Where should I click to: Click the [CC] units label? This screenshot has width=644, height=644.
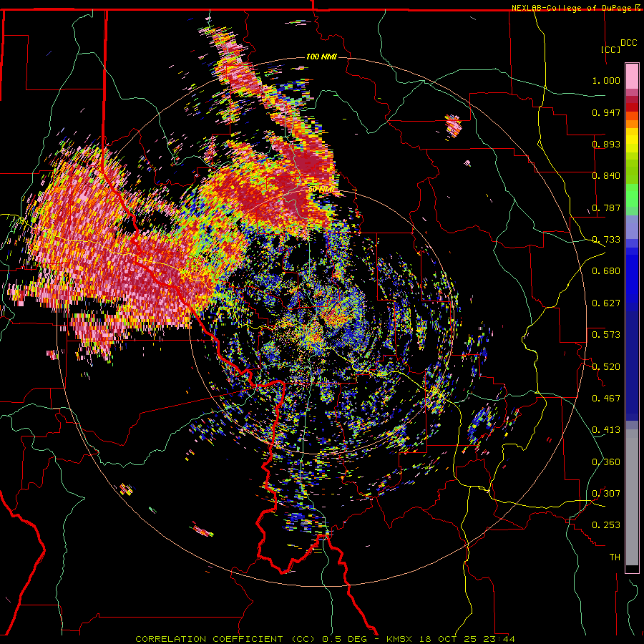pos(611,49)
